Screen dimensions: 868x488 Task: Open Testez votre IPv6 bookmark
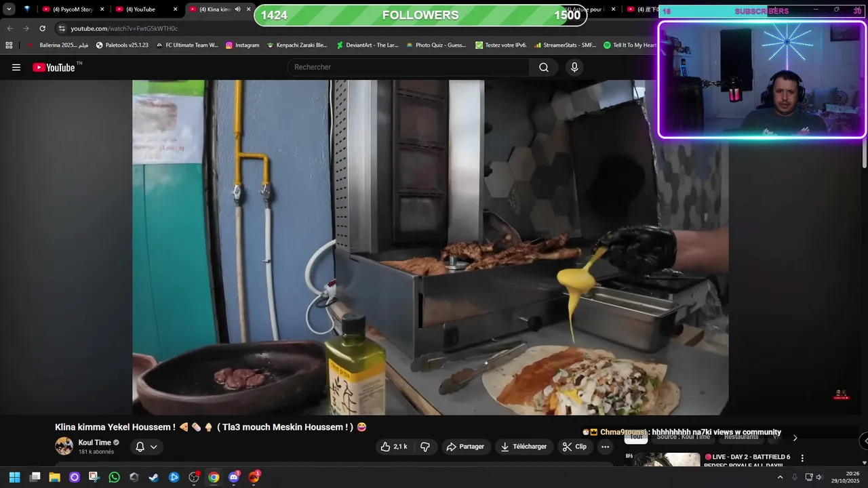pos(500,45)
